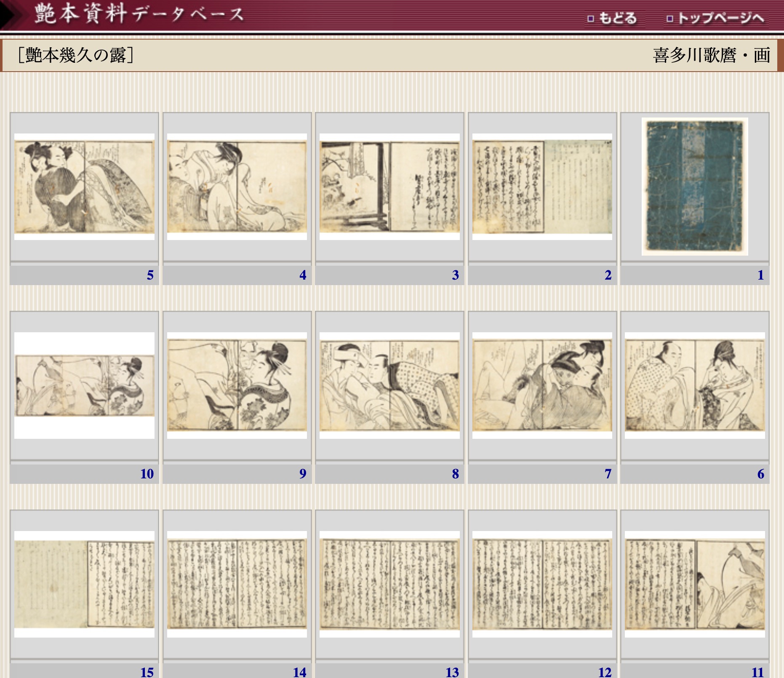Click the 艶本資料データベース site title
784x678 pixels.
point(139,13)
